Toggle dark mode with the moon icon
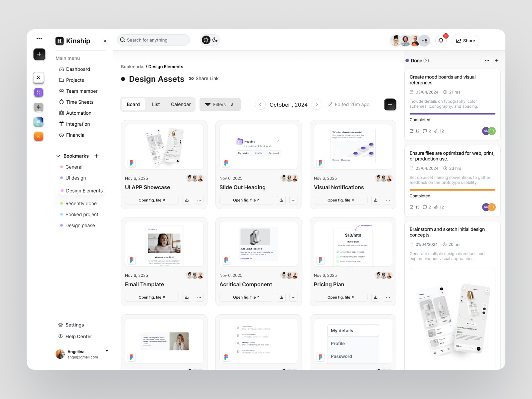The width and height of the screenshot is (532, 399). [x=214, y=40]
